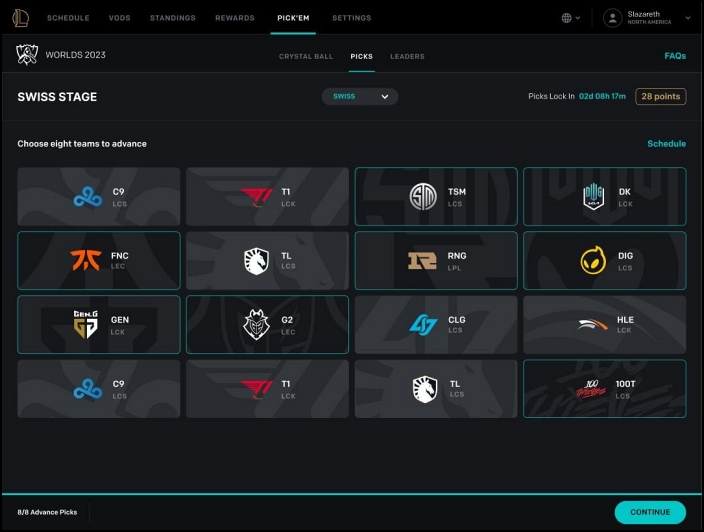
Task: Click the DK team logo icon
Action: [595, 197]
